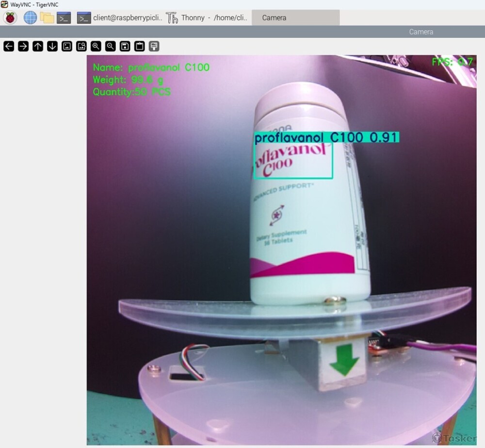This screenshot has height=448, width=485.
Task: Launch the terminal from the taskbar launcher
Action: (64, 18)
